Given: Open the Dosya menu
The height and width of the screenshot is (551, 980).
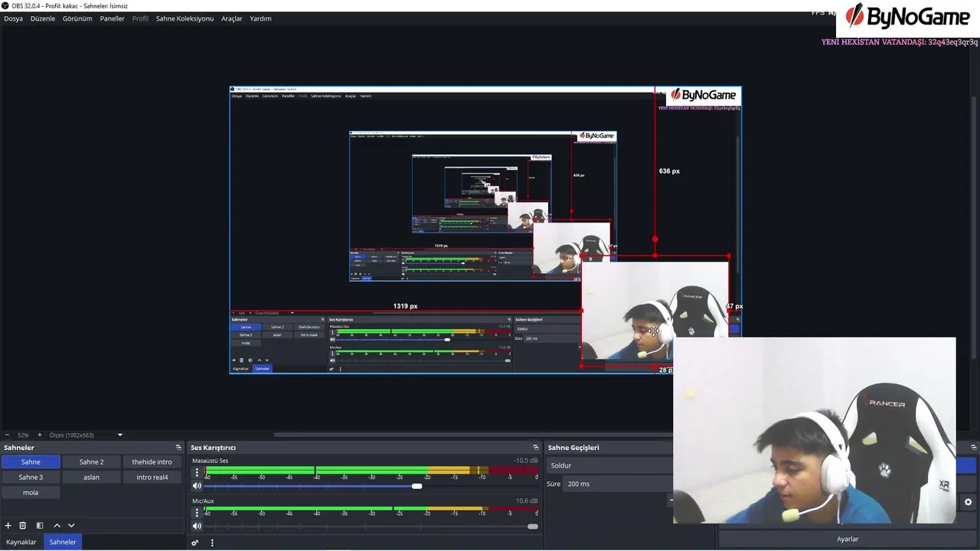Looking at the screenshot, I should [x=13, y=18].
